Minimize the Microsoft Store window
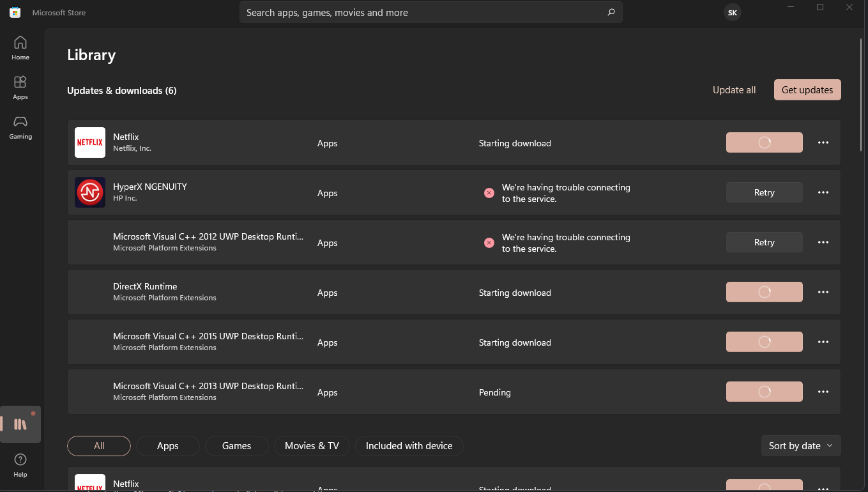 click(791, 7)
